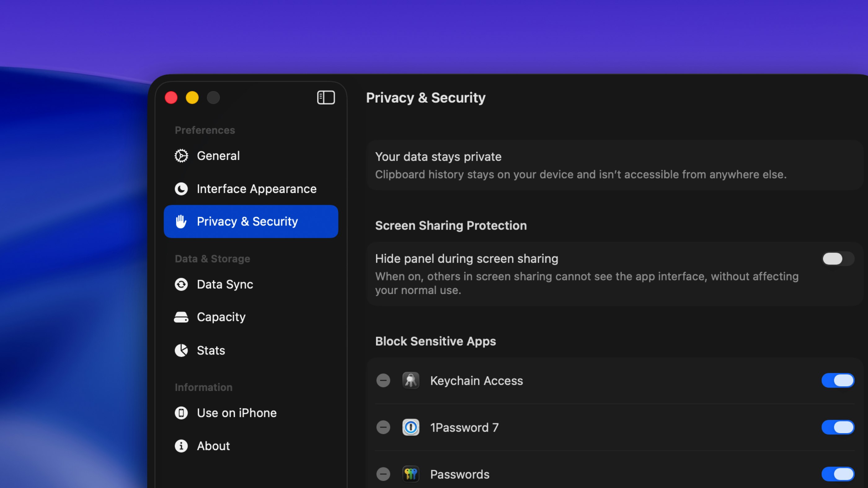Click the 'Hide panel during screen sharing' label
Viewport: 868px width, 488px height.
click(467, 259)
